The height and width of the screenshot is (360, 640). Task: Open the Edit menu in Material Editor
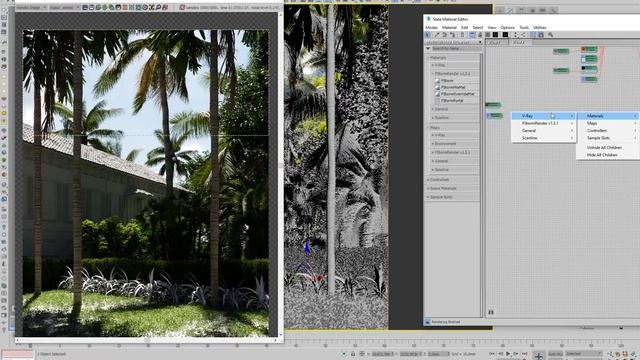tap(464, 27)
